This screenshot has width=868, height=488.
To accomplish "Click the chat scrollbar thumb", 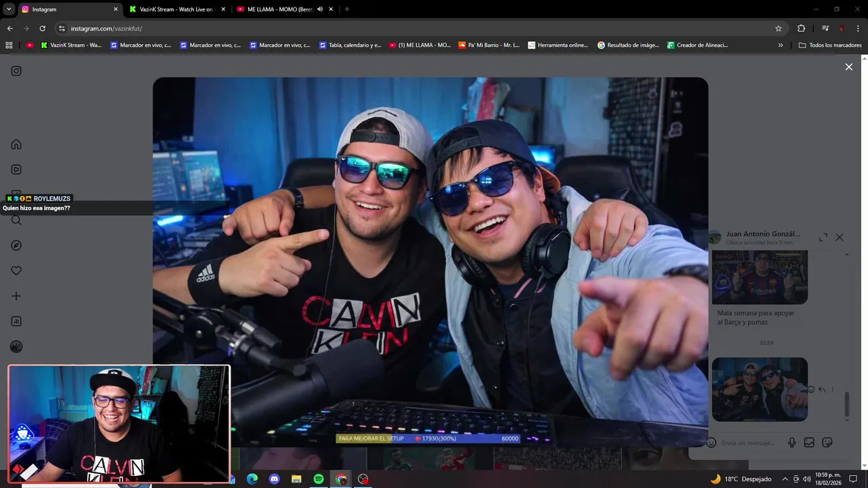I will (846, 405).
